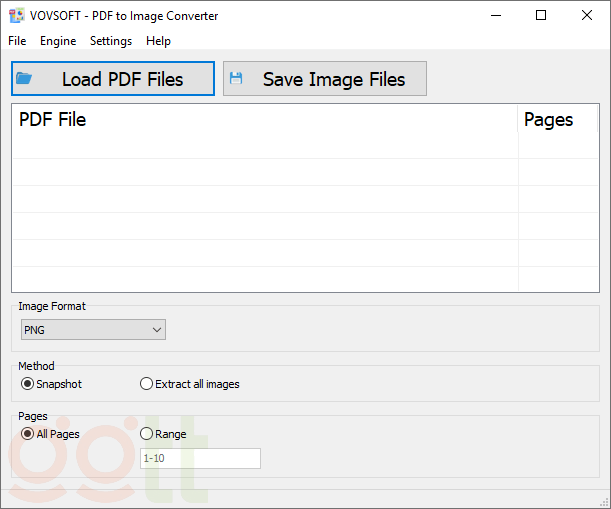Viewport: 611px width, 509px height.
Task: Open the Settings menu
Action: pyautogui.click(x=111, y=41)
